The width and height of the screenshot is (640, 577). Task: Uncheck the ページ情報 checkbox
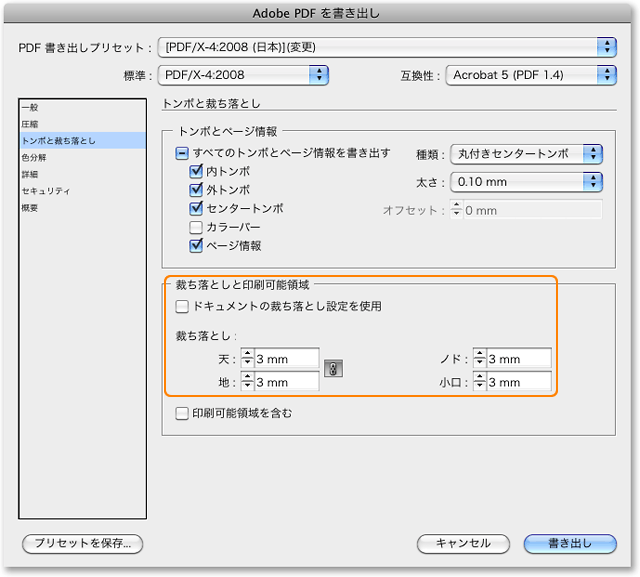196,245
